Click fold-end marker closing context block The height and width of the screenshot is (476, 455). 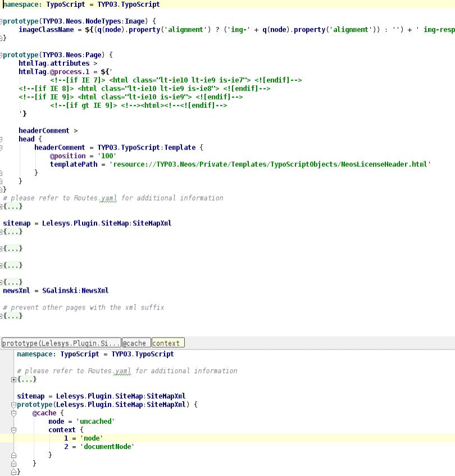[13, 455]
